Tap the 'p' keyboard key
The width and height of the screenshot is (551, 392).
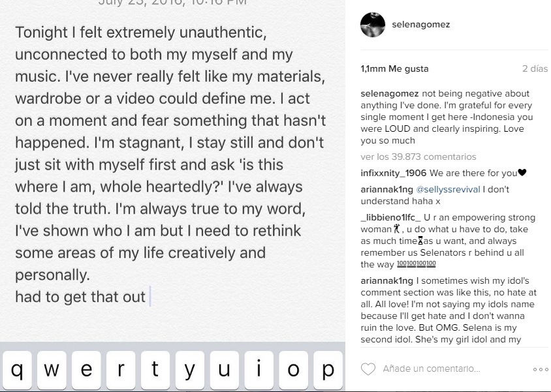[328, 370]
